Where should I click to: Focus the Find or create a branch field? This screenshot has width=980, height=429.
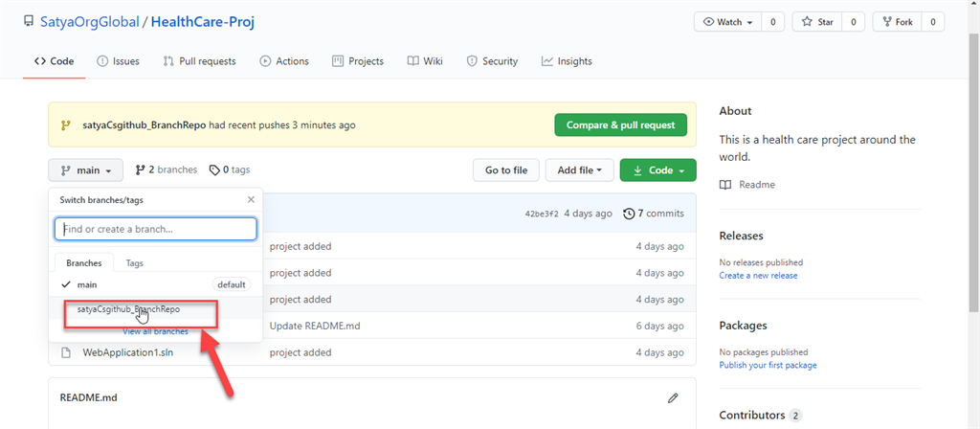click(x=156, y=229)
